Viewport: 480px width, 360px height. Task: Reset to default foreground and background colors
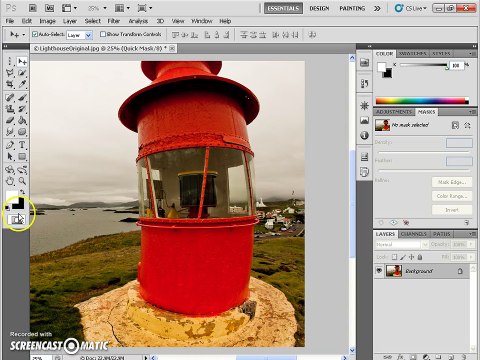(8, 209)
